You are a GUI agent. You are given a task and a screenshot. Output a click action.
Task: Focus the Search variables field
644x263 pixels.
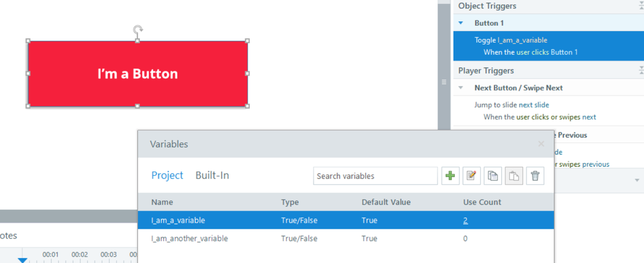pos(376,176)
